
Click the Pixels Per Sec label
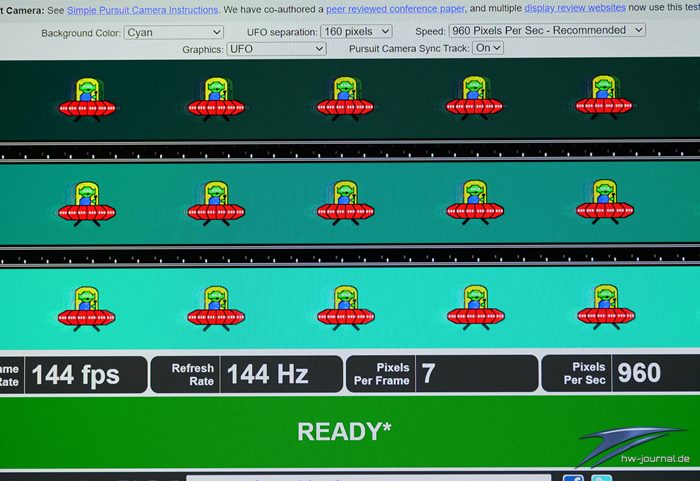tap(584, 373)
